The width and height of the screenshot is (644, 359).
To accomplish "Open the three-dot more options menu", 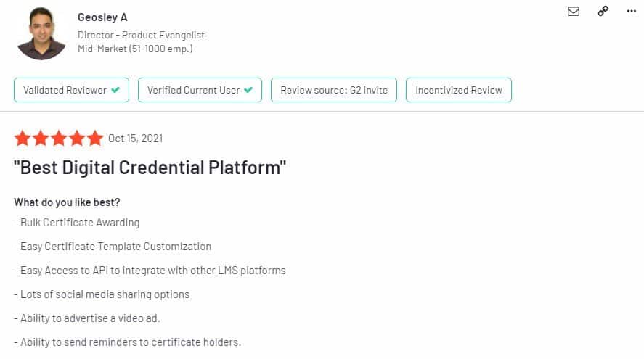I will 630,11.
